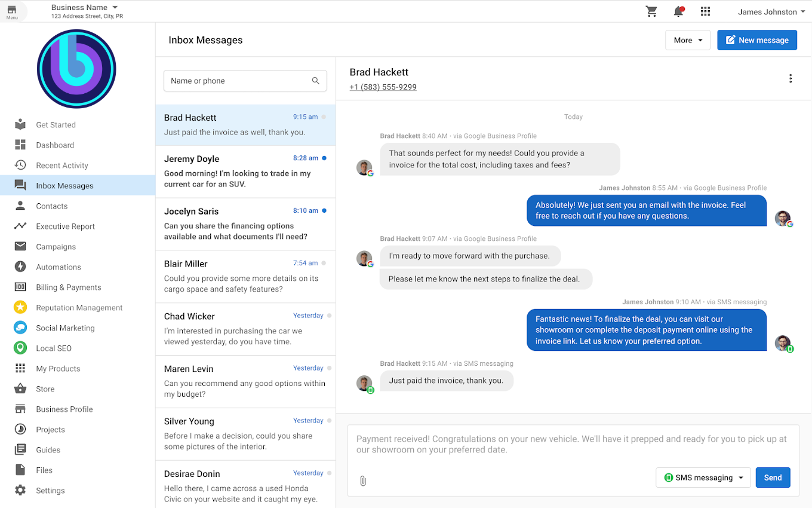
Task: Open the shopping cart icon
Action: tap(651, 11)
